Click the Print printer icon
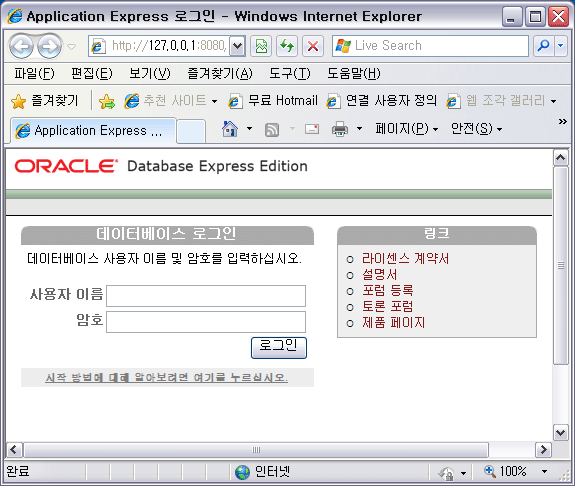 point(340,129)
